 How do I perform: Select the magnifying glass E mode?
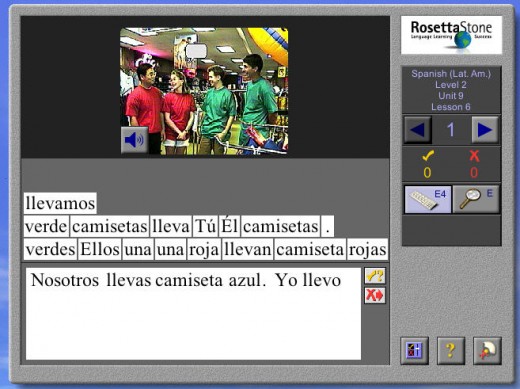tap(476, 199)
